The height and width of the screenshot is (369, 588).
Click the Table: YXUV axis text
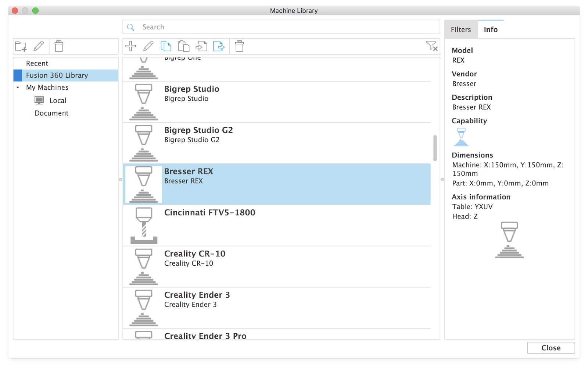click(x=472, y=207)
